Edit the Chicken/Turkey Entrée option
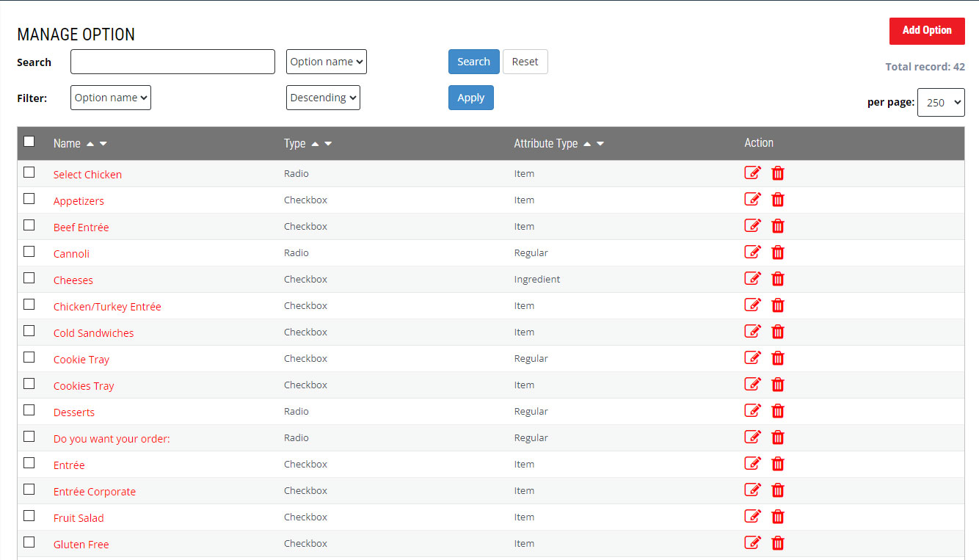Viewport: 979px width, 560px height. [x=753, y=305]
